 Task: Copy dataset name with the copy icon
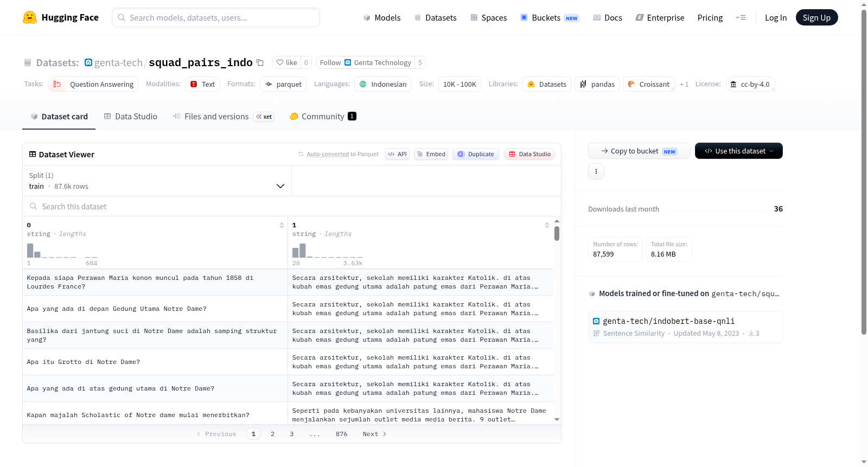pyautogui.click(x=260, y=62)
